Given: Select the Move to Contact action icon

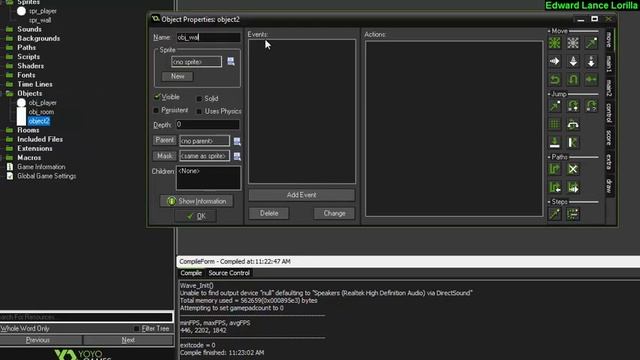Looking at the screenshot, I should [x=555, y=142].
